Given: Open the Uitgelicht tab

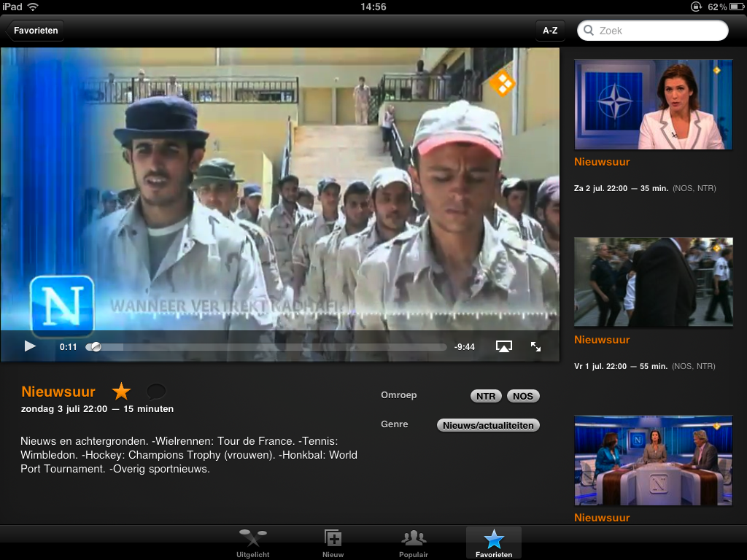Looking at the screenshot, I should (252, 543).
